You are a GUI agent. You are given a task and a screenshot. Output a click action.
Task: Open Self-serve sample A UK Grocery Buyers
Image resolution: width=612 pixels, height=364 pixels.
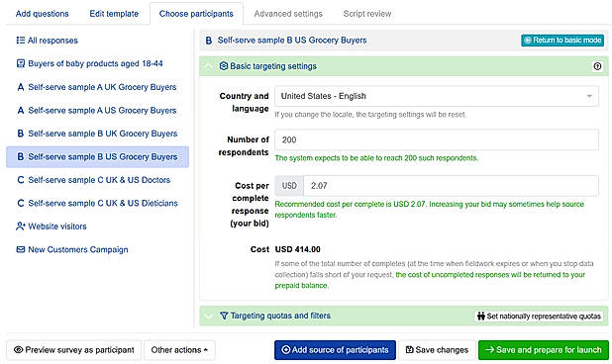[102, 87]
